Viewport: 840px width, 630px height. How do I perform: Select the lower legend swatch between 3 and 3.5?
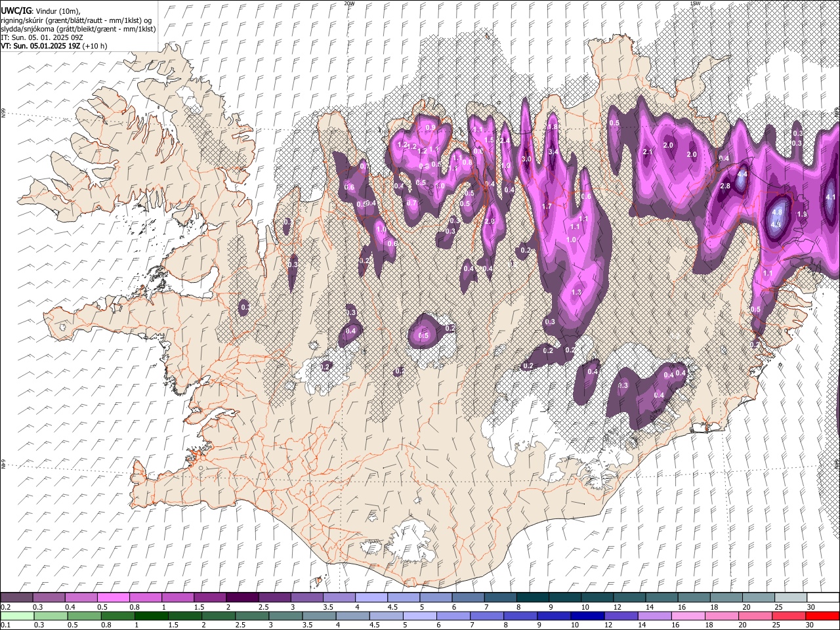click(285, 616)
